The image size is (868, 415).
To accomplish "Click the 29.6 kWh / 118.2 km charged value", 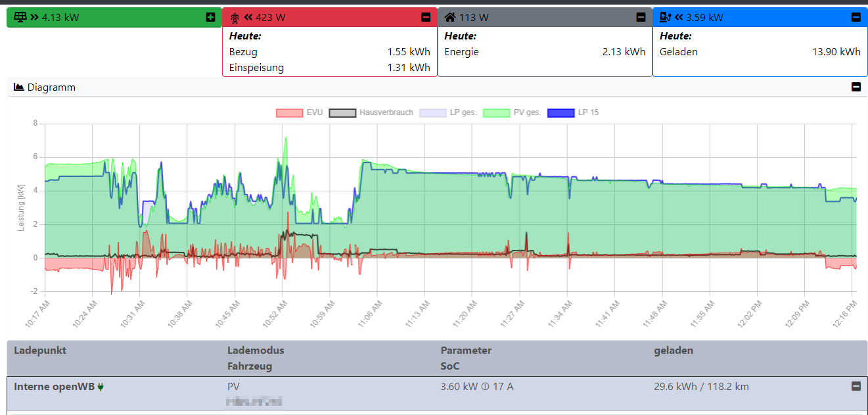I will coord(701,387).
